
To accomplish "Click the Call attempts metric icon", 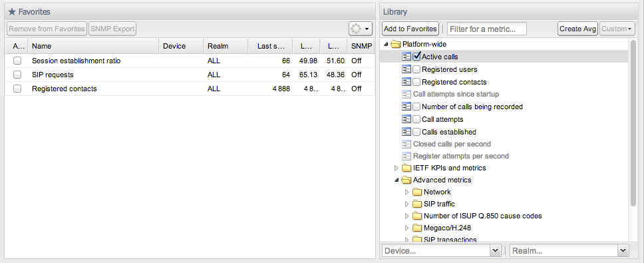I will point(406,119).
